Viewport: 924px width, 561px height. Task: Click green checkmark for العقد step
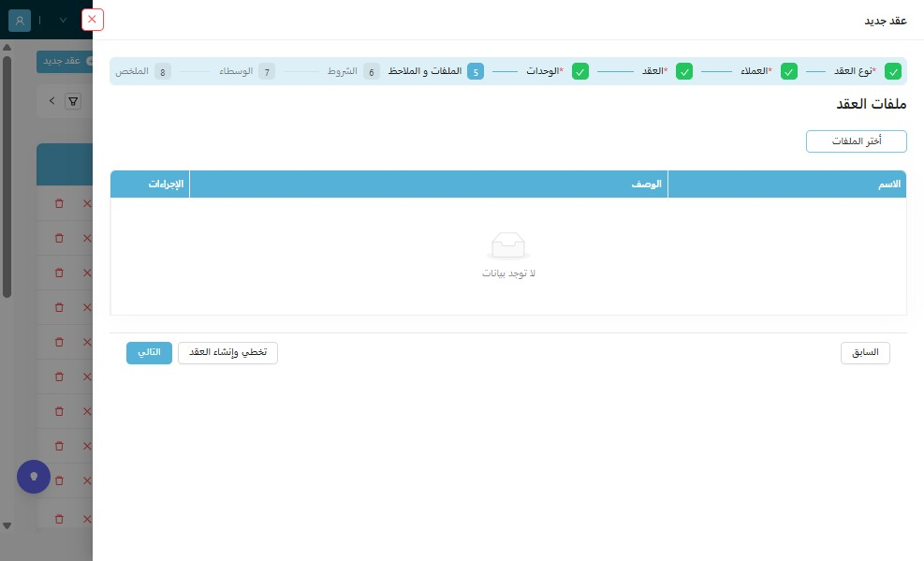pyautogui.click(x=684, y=72)
